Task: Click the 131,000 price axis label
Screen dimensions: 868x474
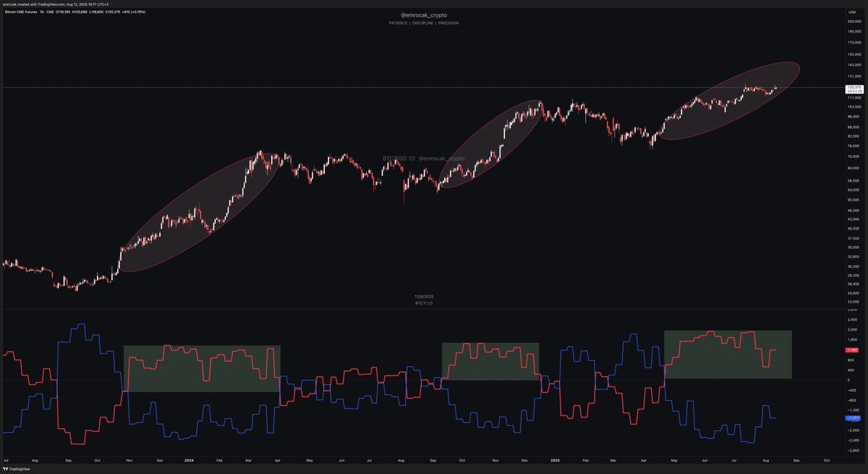Action: (854, 76)
